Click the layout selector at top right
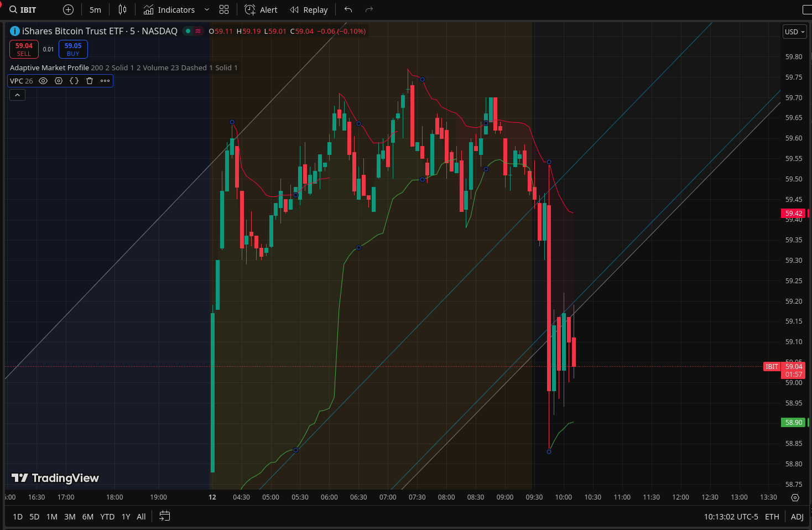812x530 pixels. tap(807, 10)
